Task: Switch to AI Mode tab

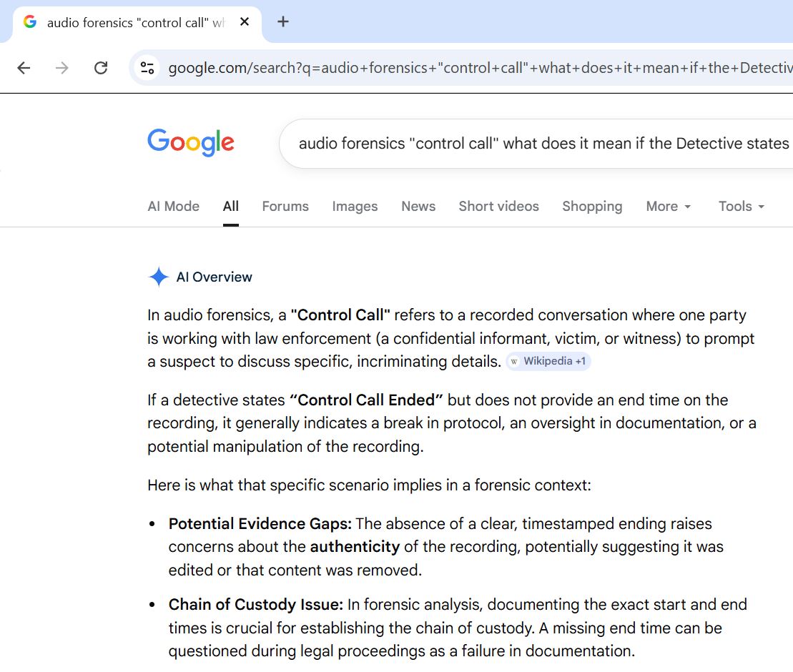Action: tap(173, 206)
